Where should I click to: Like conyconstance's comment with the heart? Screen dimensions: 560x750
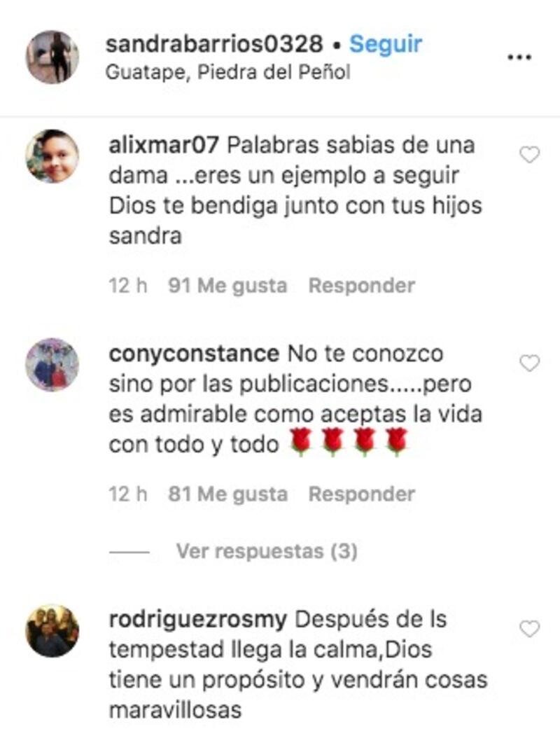click(529, 363)
